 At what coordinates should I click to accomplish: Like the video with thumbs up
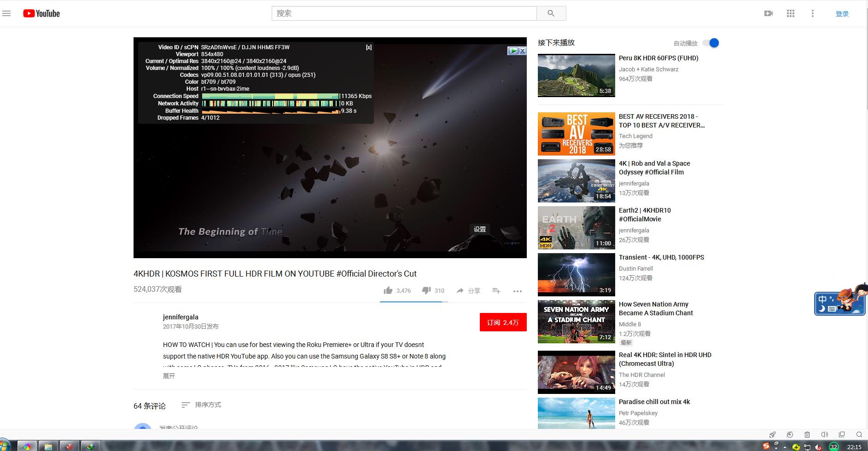[x=388, y=290]
